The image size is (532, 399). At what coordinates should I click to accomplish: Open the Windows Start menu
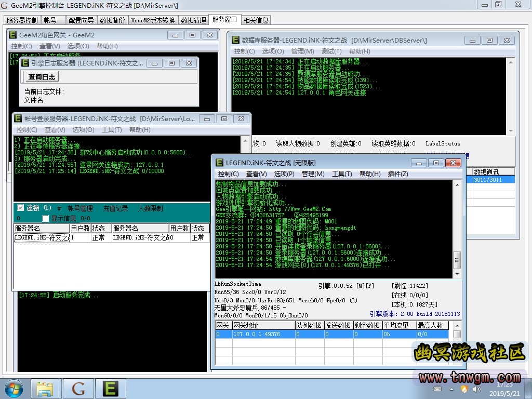(x=14, y=389)
